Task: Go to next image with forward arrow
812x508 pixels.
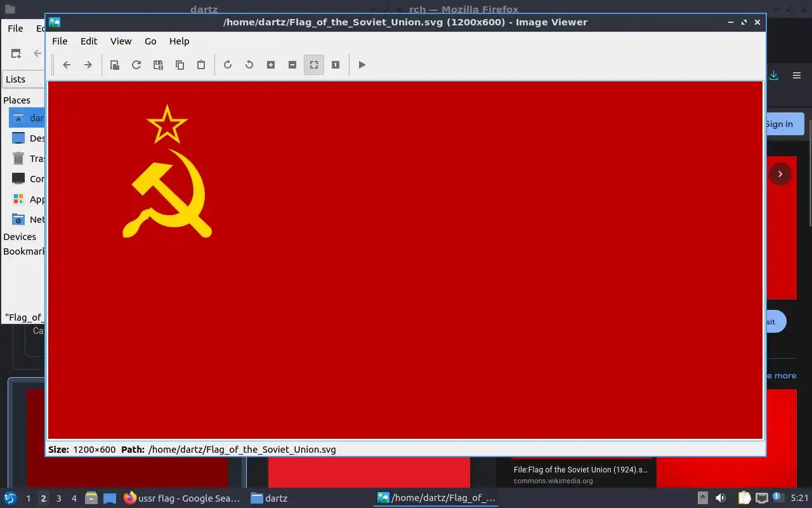Action: [x=88, y=65]
